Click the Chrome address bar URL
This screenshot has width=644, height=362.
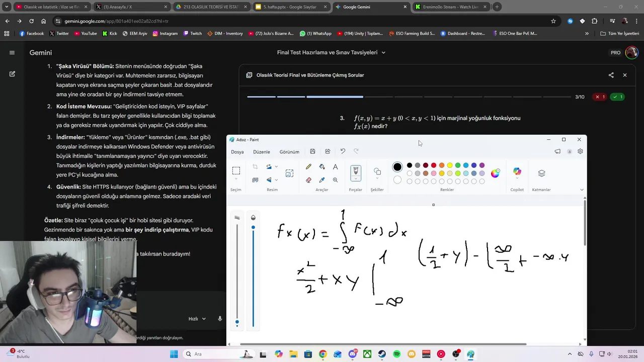[x=116, y=21]
